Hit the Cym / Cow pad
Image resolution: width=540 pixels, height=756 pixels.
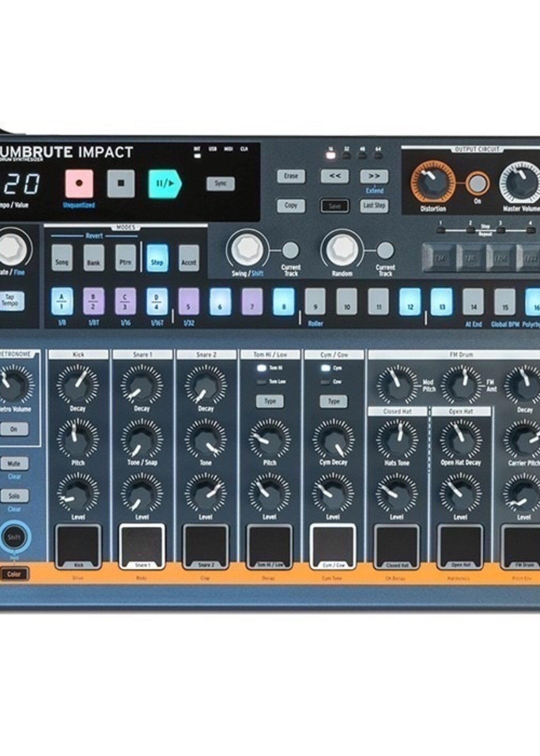pyautogui.click(x=333, y=546)
